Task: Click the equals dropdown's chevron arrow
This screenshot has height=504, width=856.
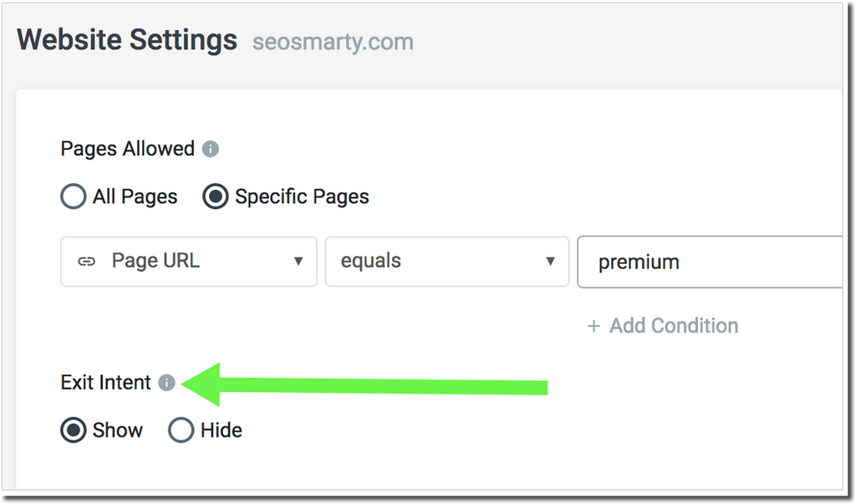Action: point(549,261)
